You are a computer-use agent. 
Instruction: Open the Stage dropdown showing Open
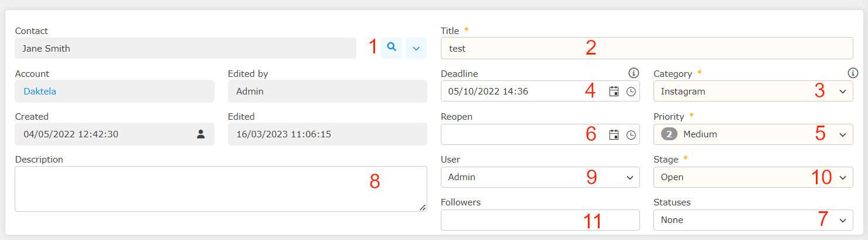coord(753,177)
